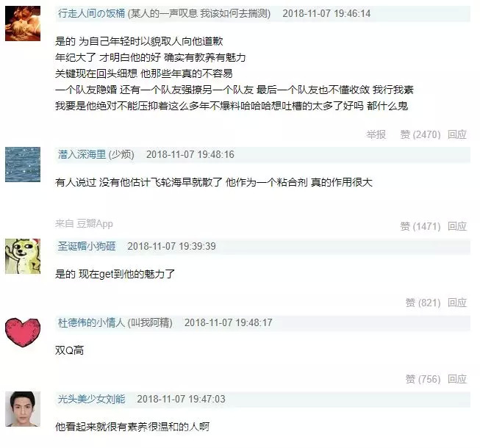Click the cartoon dog avatar

click(23, 256)
